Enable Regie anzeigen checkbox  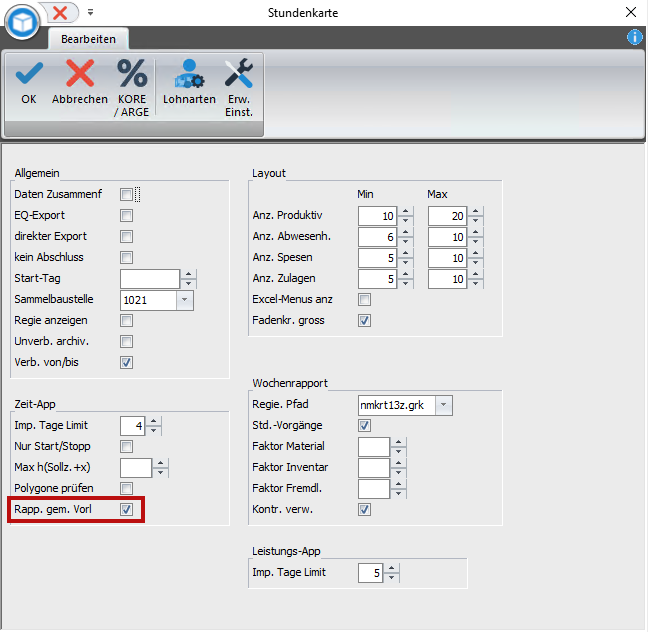click(126, 320)
